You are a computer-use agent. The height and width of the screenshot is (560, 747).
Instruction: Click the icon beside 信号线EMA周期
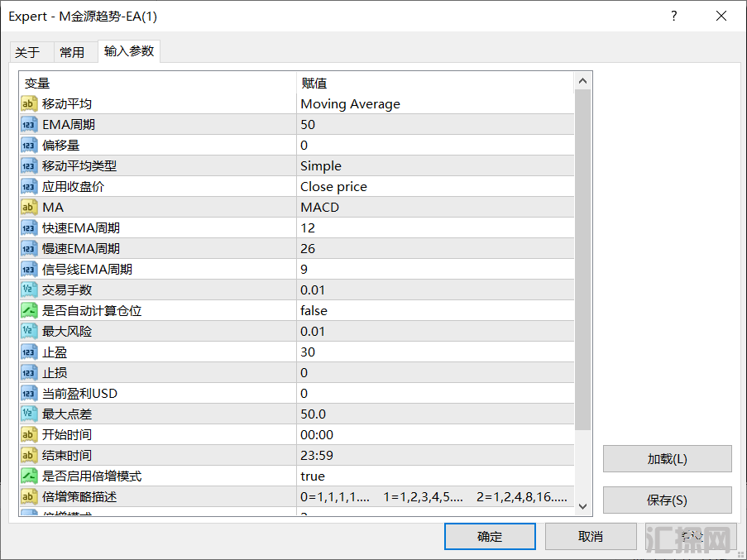tap(29, 270)
